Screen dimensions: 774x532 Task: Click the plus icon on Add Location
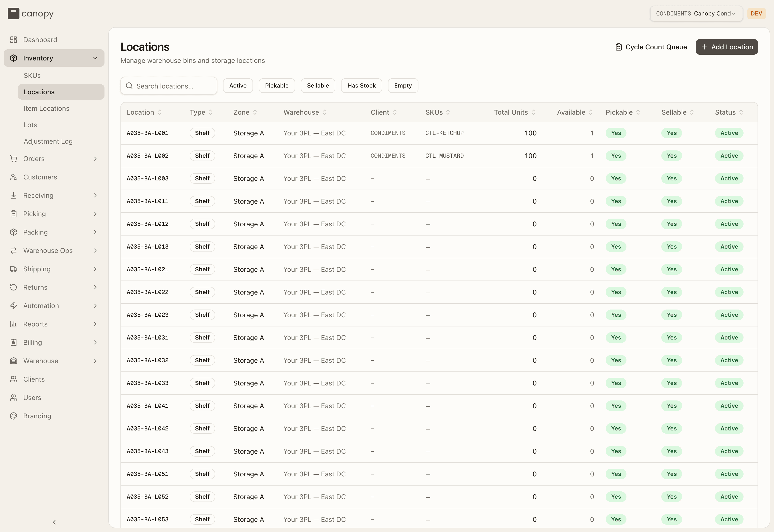704,47
